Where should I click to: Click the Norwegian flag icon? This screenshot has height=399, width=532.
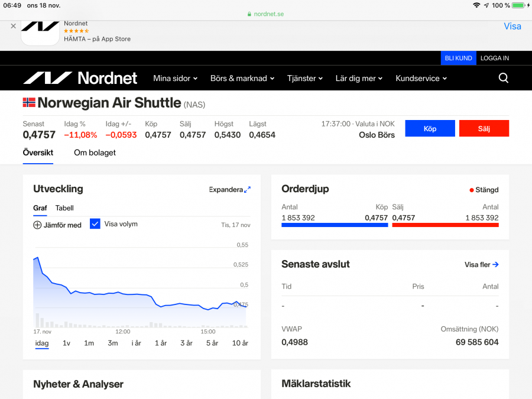coord(29,103)
